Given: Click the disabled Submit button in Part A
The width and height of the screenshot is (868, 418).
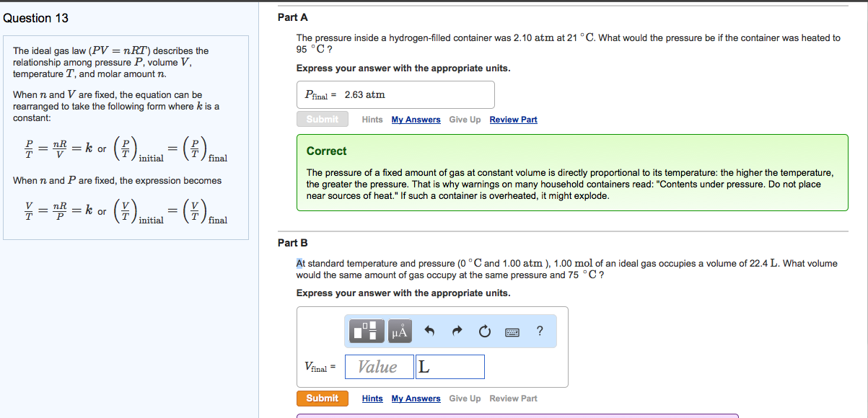Looking at the screenshot, I should click(322, 118).
